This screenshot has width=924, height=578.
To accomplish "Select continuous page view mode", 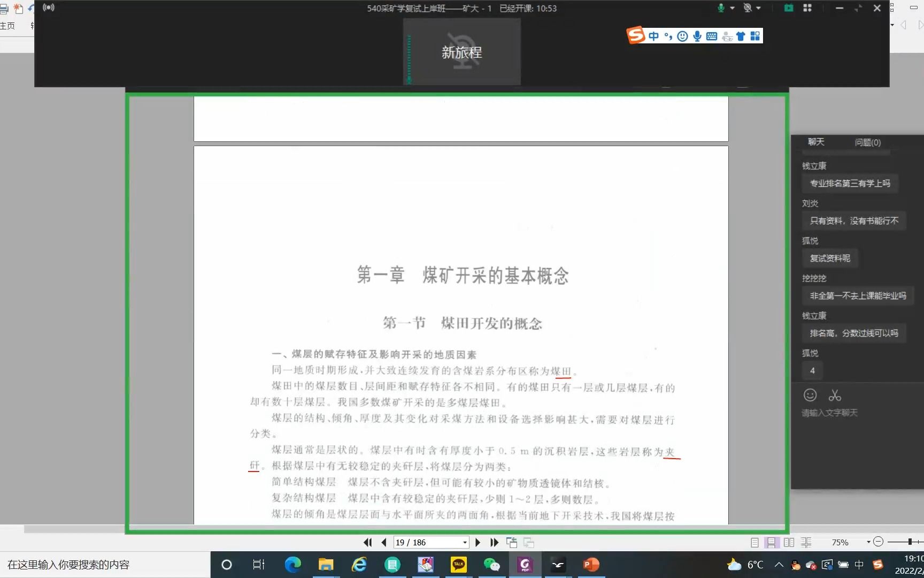I will click(771, 542).
